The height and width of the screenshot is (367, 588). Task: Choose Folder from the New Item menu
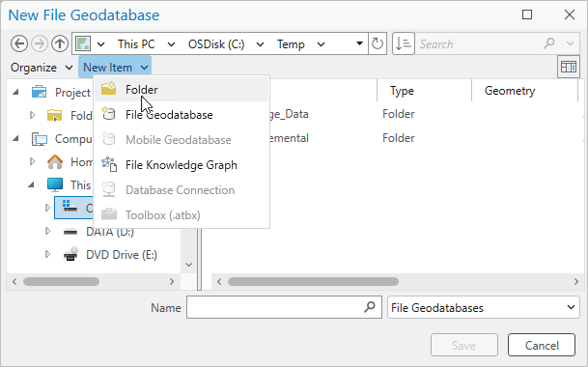point(182,90)
